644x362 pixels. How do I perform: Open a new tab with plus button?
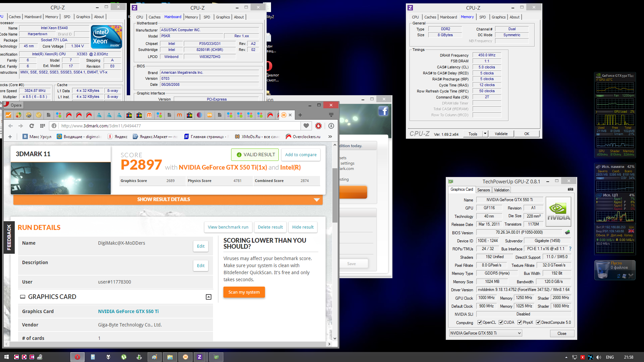click(300, 115)
